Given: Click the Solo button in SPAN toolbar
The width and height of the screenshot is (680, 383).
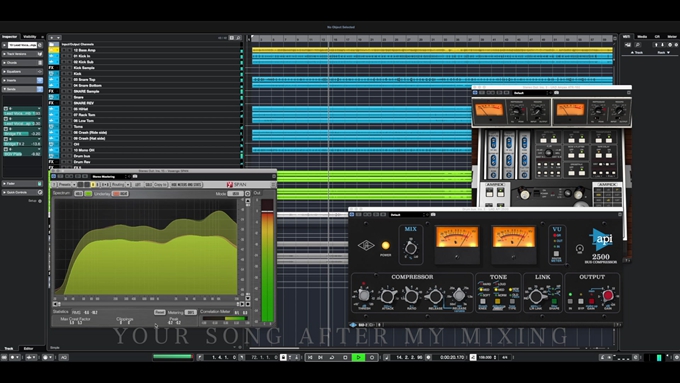Looking at the screenshot, I should pyautogui.click(x=148, y=184).
